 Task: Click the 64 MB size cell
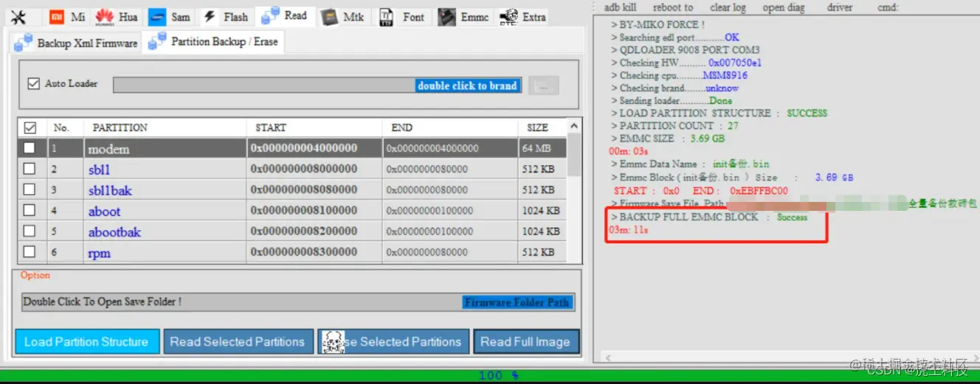coord(536,148)
